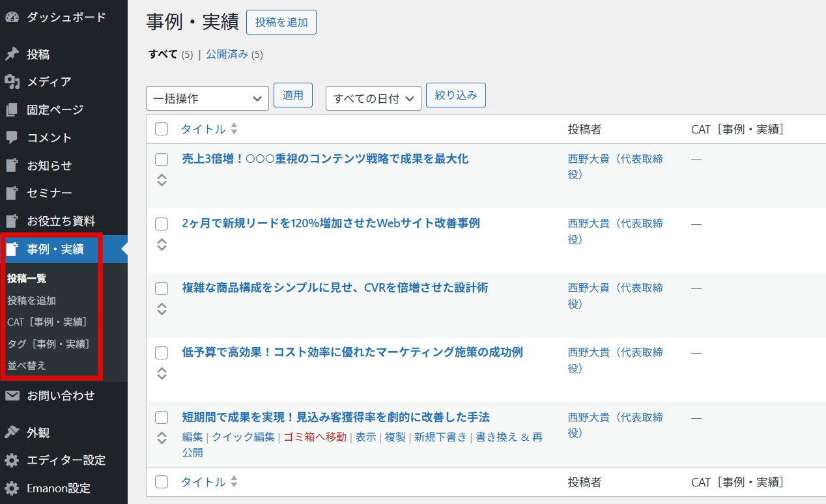The width and height of the screenshot is (826, 504).
Task: Click the Dashboard gauge icon in sidebar
Action: (x=12, y=18)
